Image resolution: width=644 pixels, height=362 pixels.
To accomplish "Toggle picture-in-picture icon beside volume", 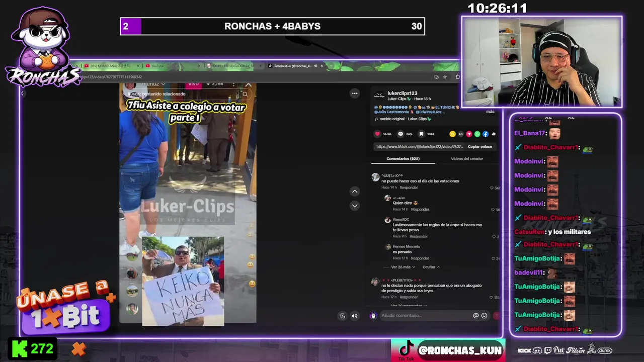I will (x=343, y=316).
